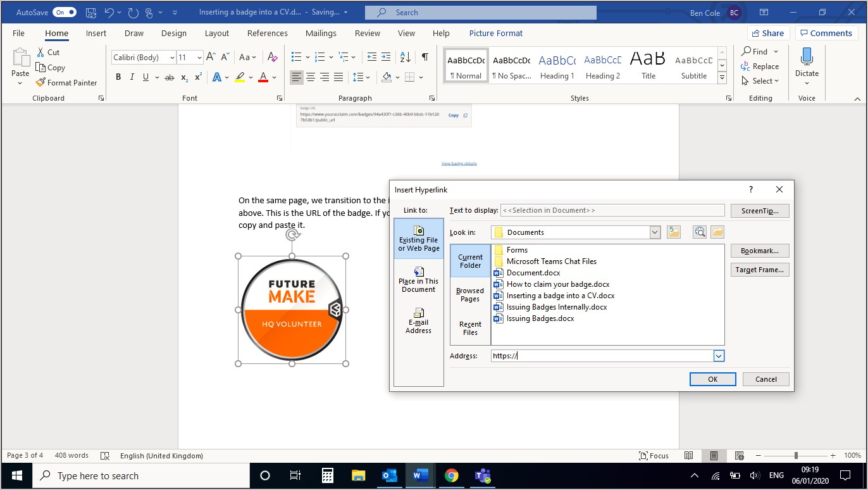Switch to Print Layout view

point(714,455)
